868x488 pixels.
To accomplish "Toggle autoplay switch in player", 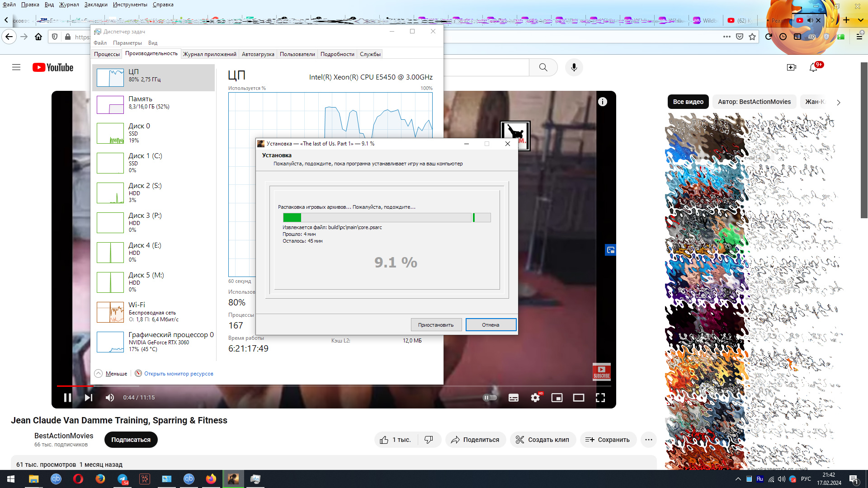I will pyautogui.click(x=490, y=398).
